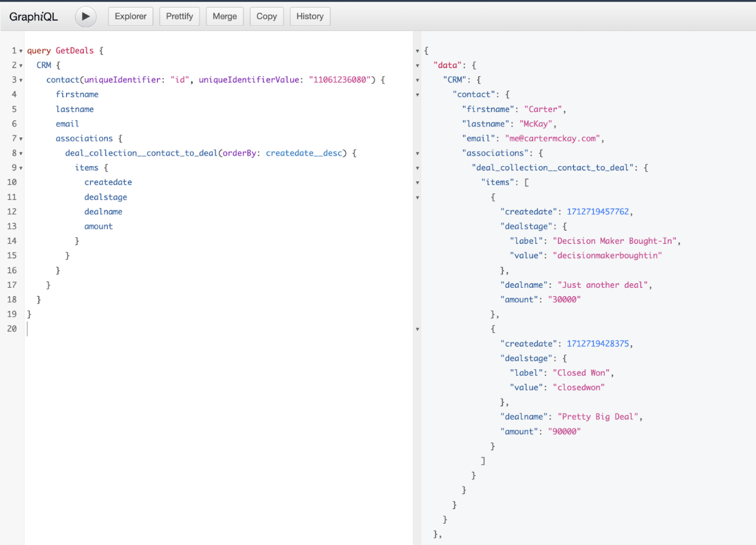Screen dimensions: 756x545
Task: Click the Merge button
Action: [x=225, y=16]
